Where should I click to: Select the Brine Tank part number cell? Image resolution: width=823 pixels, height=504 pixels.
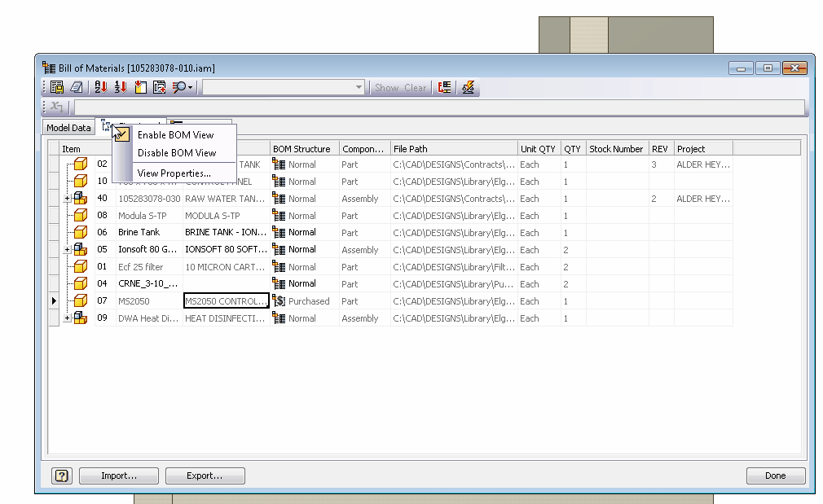tap(149, 232)
